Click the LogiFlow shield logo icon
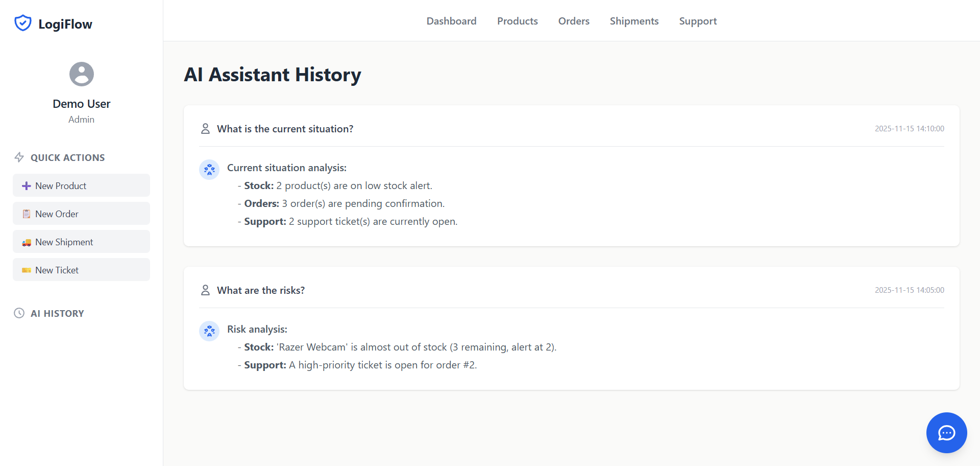Screen dimensions: 980x466 coord(23,23)
